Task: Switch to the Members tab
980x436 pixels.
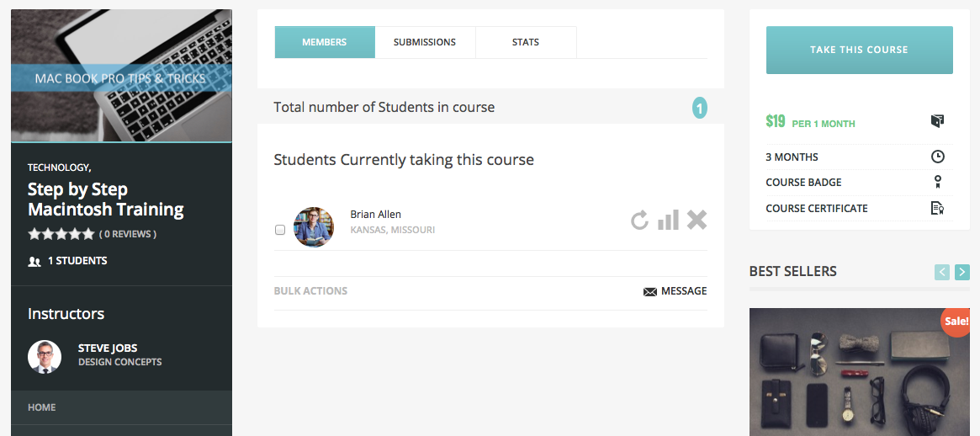Action: (x=325, y=43)
